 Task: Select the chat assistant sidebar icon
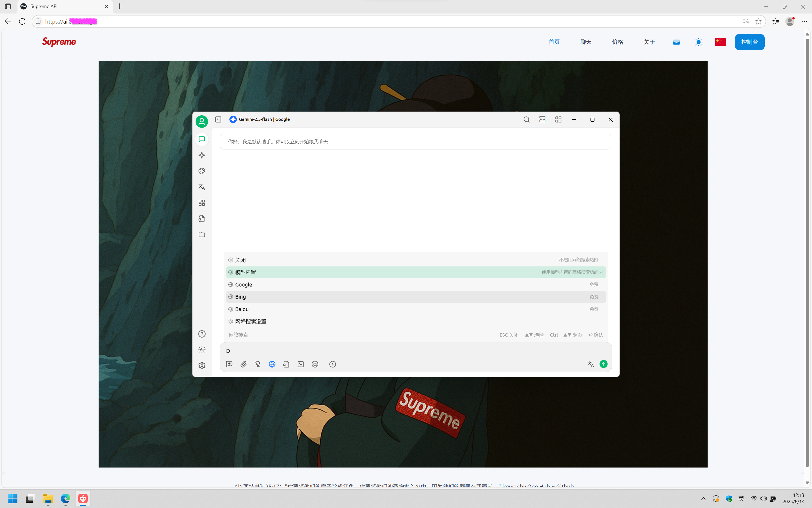(202, 139)
